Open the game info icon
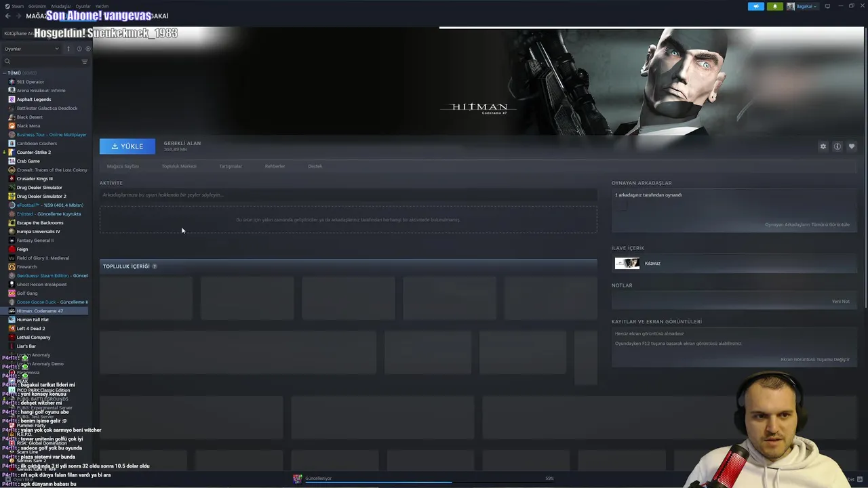 [837, 146]
